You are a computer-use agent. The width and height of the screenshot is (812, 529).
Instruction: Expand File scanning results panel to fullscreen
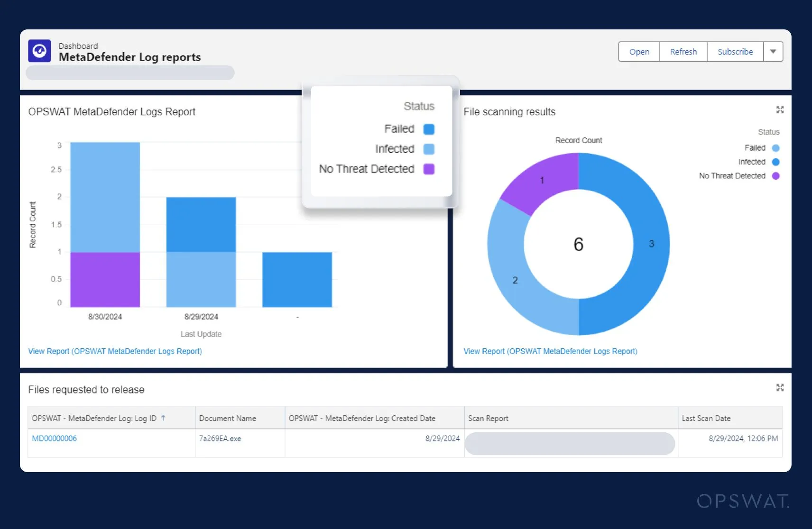point(780,110)
